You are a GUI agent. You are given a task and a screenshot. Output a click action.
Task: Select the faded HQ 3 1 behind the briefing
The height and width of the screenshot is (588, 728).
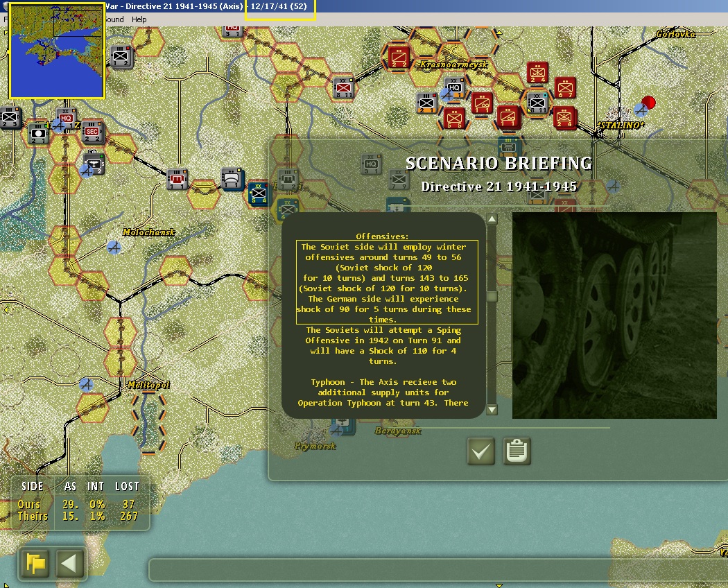coord(371,164)
